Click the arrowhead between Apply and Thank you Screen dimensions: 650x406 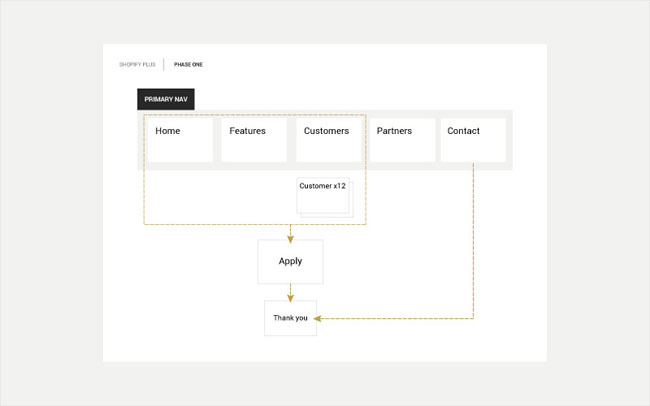[x=290, y=296]
